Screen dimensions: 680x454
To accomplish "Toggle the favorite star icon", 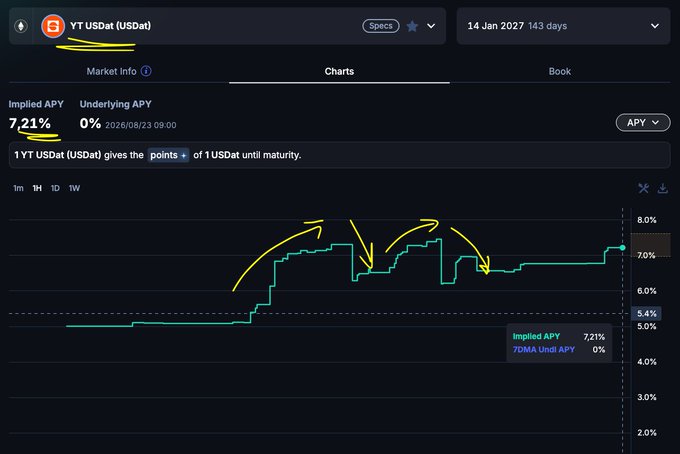I will point(412,26).
